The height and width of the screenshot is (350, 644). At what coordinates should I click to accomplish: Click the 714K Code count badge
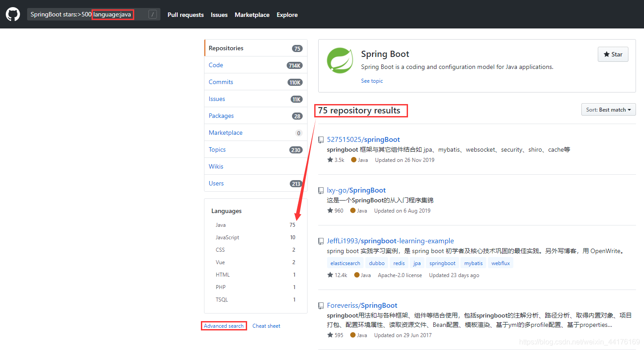[x=295, y=65]
